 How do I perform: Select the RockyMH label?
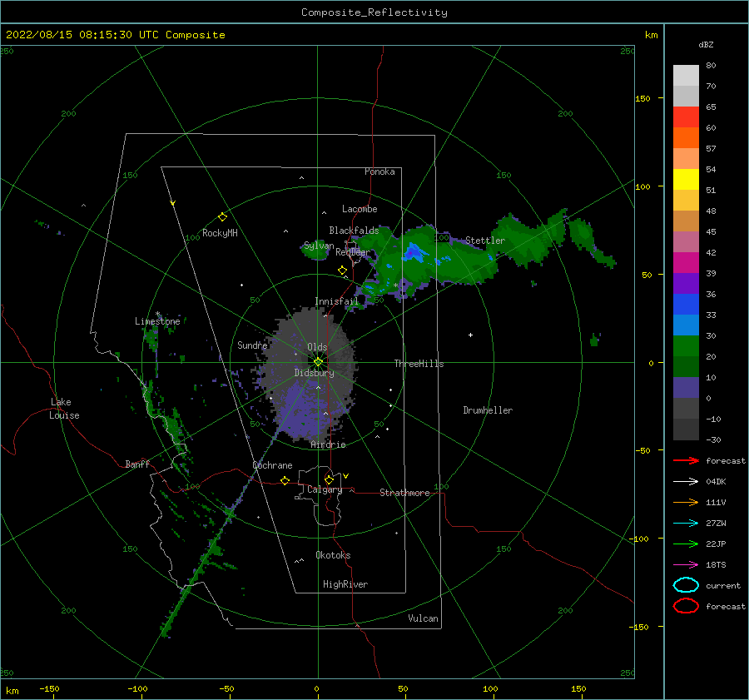click(220, 233)
